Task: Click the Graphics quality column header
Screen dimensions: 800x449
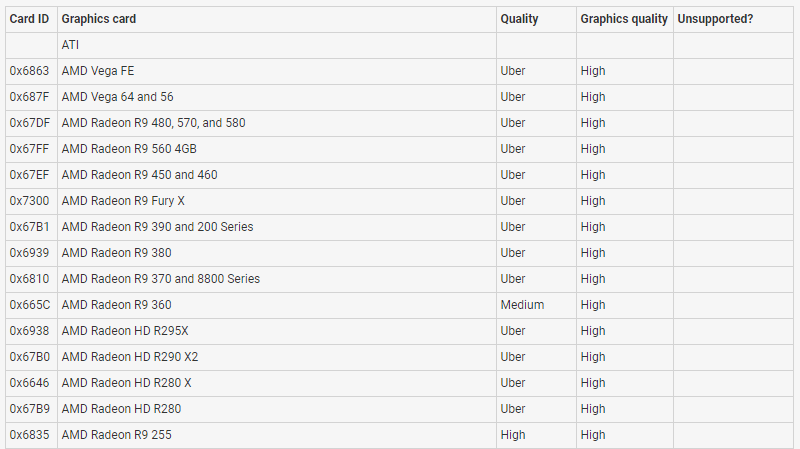Action: (624, 19)
